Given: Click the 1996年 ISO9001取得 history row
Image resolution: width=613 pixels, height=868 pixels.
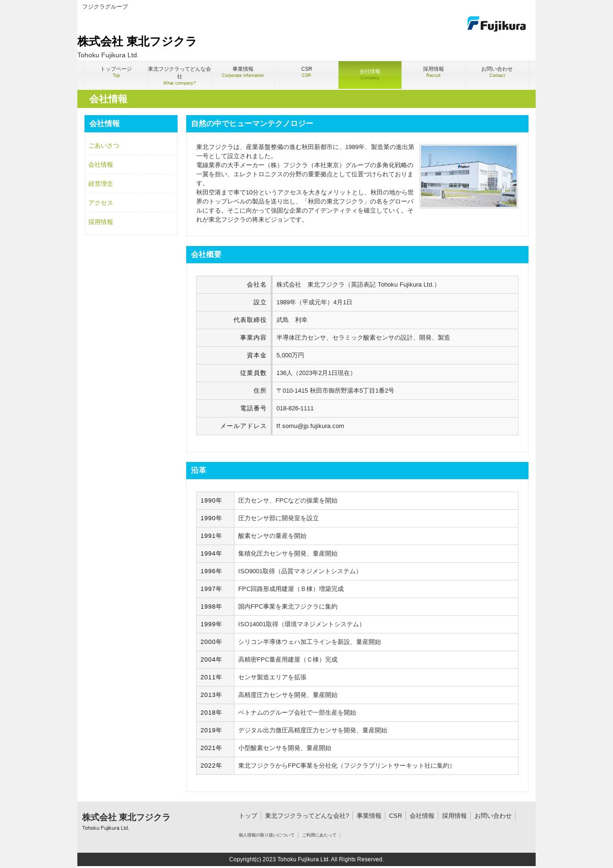Looking at the screenshot, I should click(x=357, y=571).
